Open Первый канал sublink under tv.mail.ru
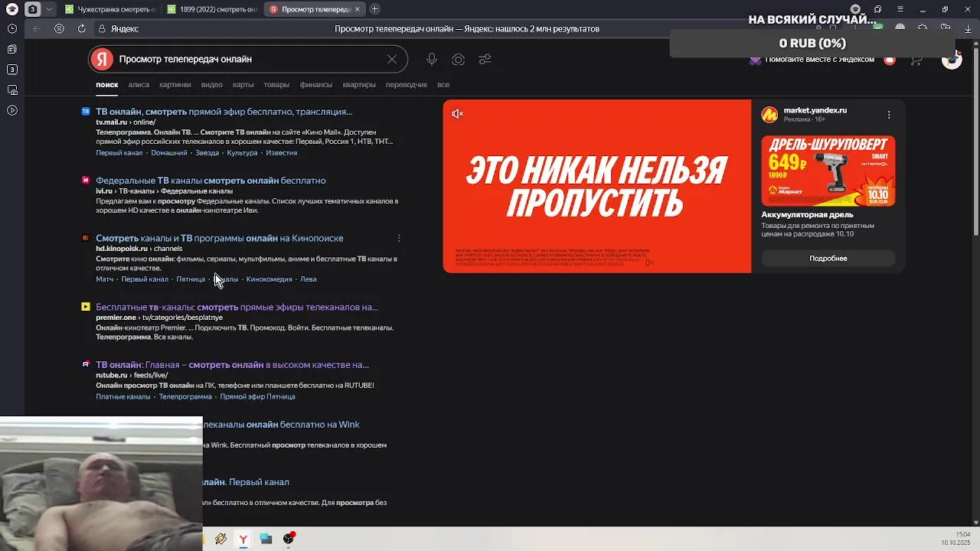The image size is (980, 551). (119, 152)
